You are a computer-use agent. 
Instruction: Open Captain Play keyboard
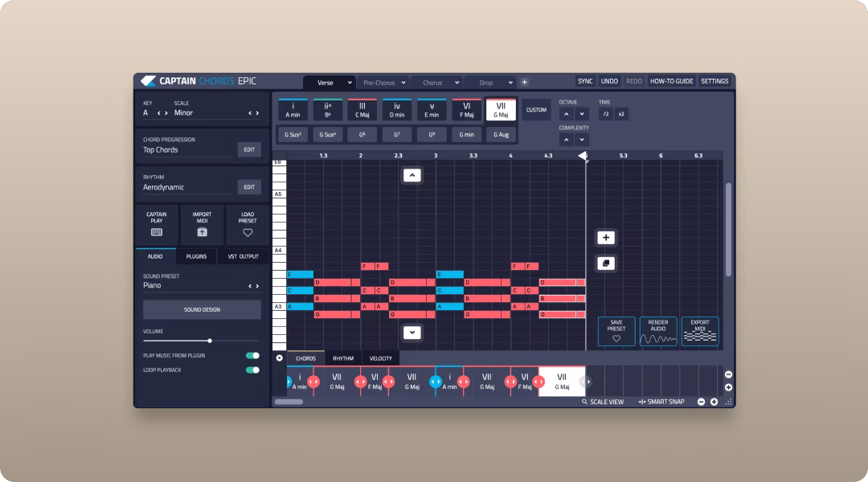[x=157, y=224]
